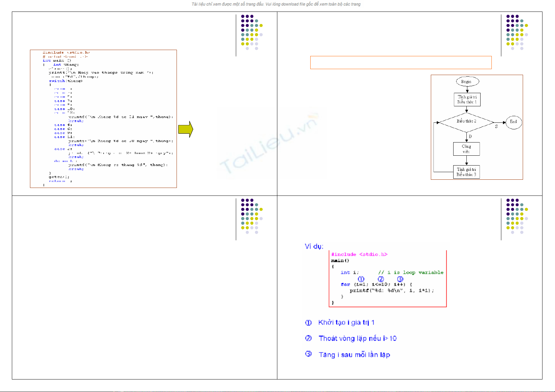Image resolution: width=555 pixels, height=392 pixels.
Task: Click the 'Ví dụ:' label
Action: pos(314,247)
